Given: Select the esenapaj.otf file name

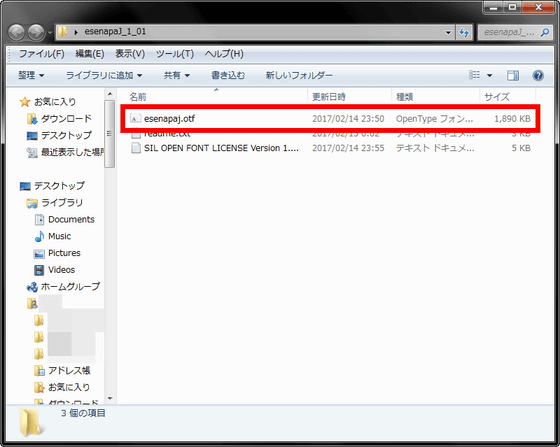Looking at the screenshot, I should pyautogui.click(x=169, y=119).
